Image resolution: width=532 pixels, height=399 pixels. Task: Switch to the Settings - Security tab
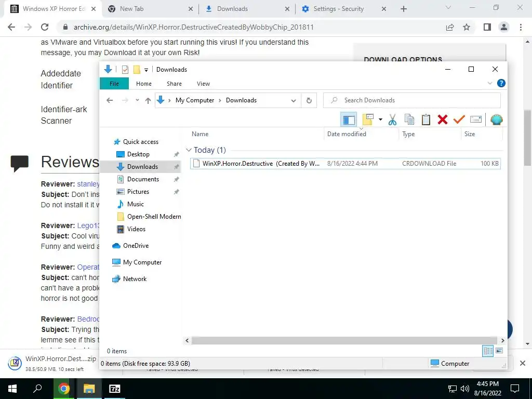343,9
